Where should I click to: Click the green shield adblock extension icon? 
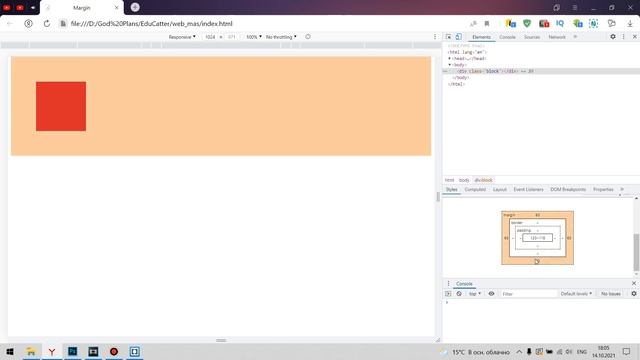click(527, 24)
